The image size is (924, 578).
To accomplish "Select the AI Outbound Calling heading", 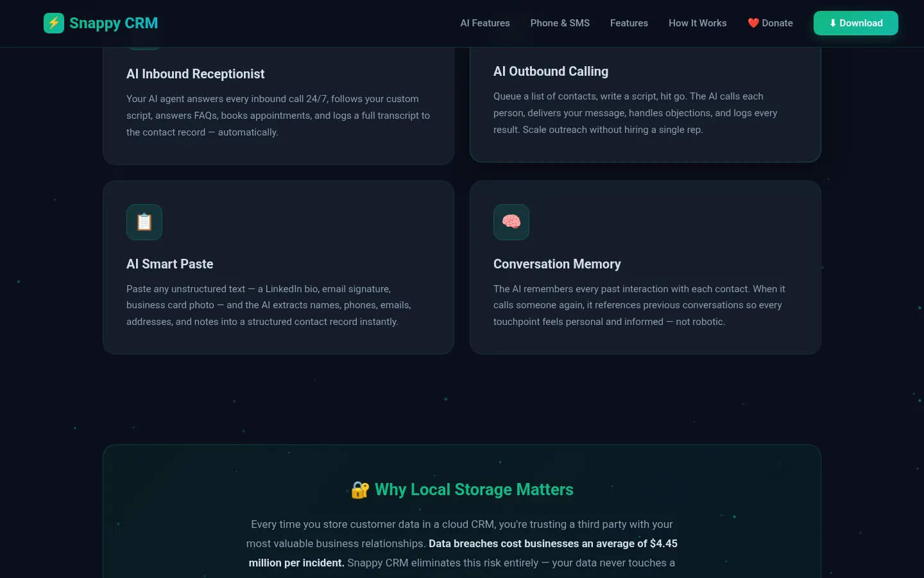I will (551, 71).
